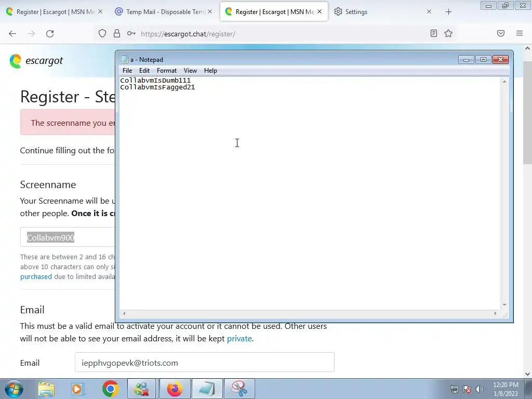Click the escargot.chat address bar URL
The height and width of the screenshot is (399, 532).
coord(188,34)
